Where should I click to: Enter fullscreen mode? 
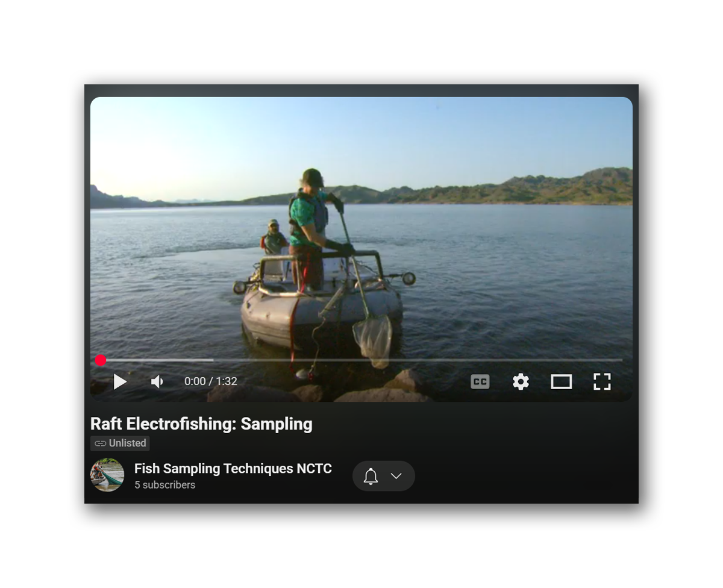coord(602,381)
